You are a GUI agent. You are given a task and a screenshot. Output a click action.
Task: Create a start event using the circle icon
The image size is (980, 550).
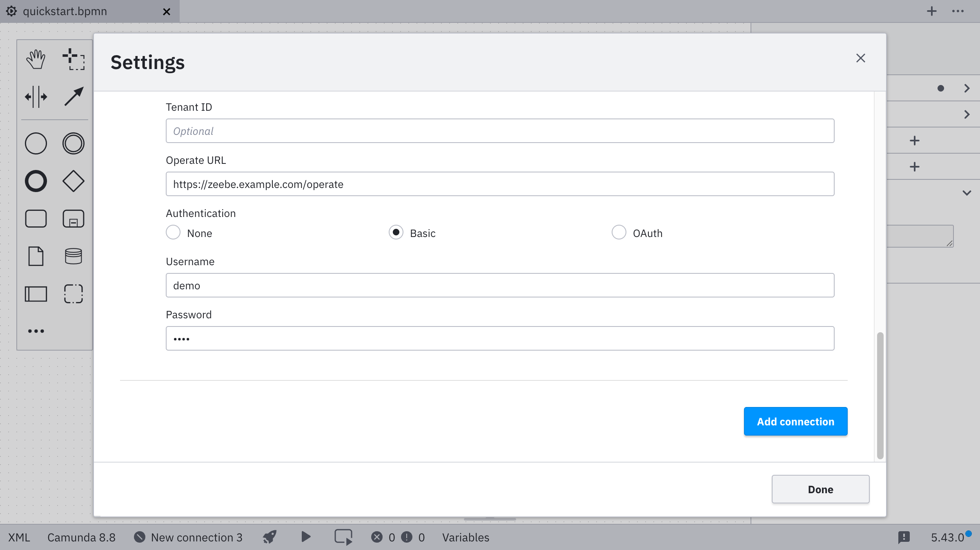tap(36, 143)
